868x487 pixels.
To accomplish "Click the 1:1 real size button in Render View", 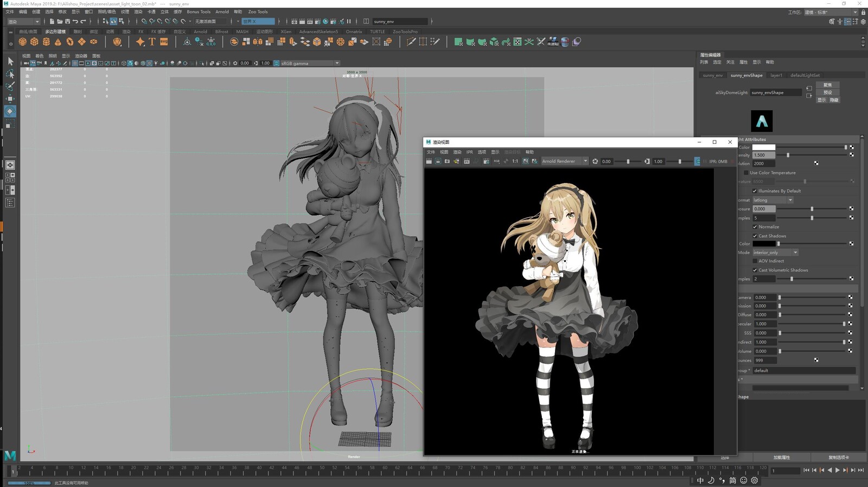I will click(x=515, y=161).
